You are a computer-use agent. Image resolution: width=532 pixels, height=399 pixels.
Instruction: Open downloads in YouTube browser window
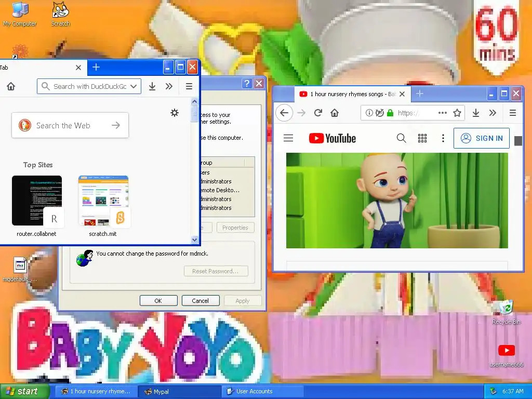coord(476,113)
